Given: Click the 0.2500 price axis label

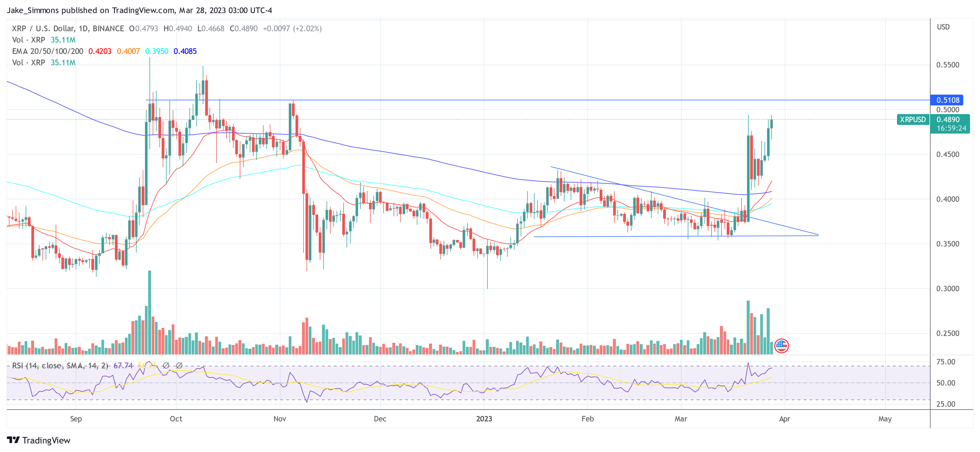Looking at the screenshot, I should pyautogui.click(x=948, y=333).
